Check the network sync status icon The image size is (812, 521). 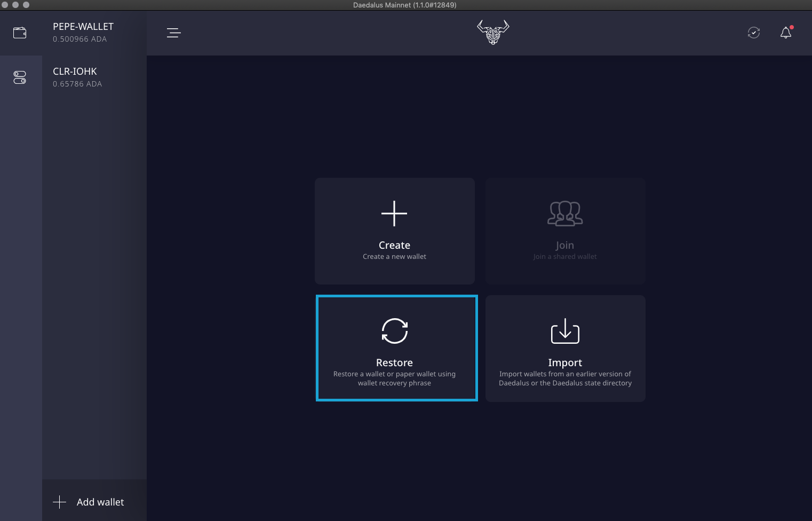753,33
